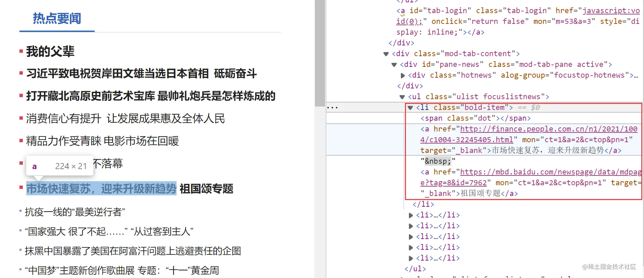
Task: Open the 祖国颂专题 link
Action: pos(206,189)
